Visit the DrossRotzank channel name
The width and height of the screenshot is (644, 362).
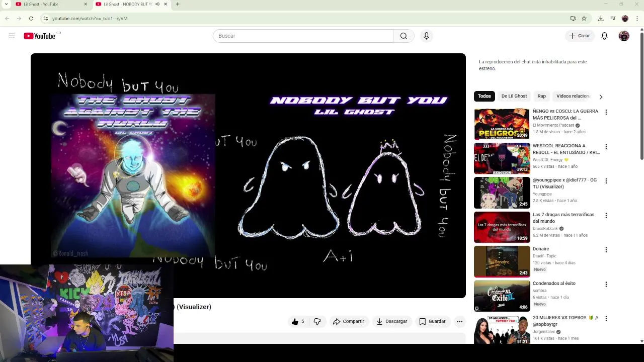click(x=545, y=229)
